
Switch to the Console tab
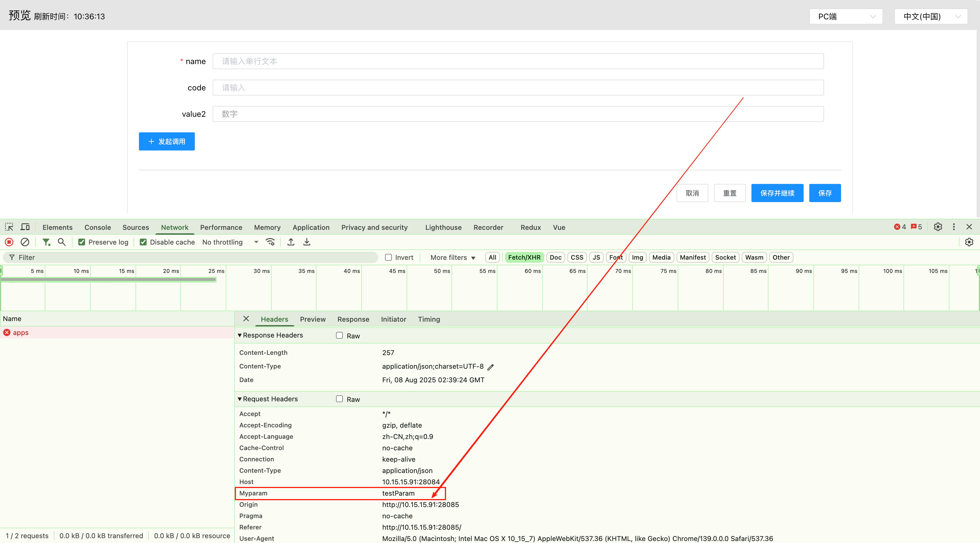tap(97, 227)
